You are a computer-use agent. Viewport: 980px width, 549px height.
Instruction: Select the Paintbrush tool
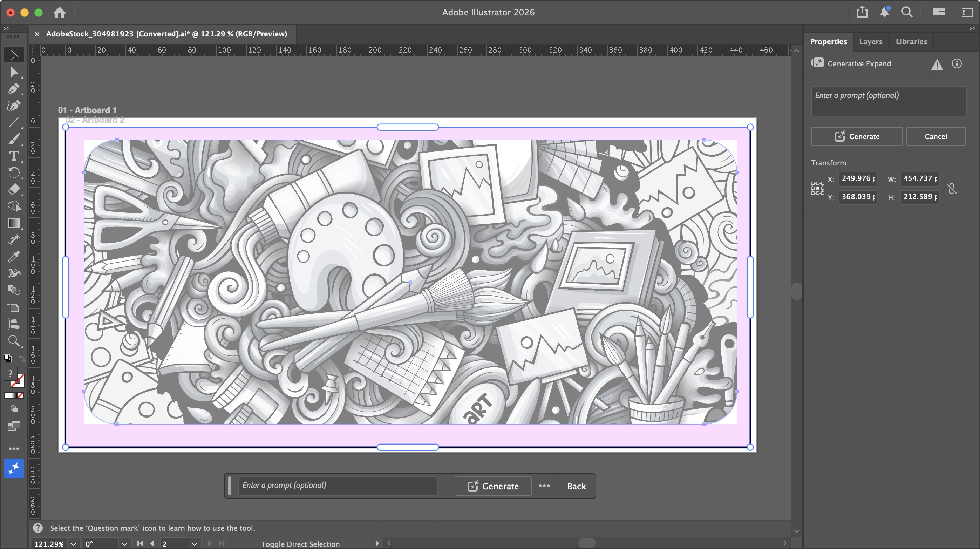(14, 139)
